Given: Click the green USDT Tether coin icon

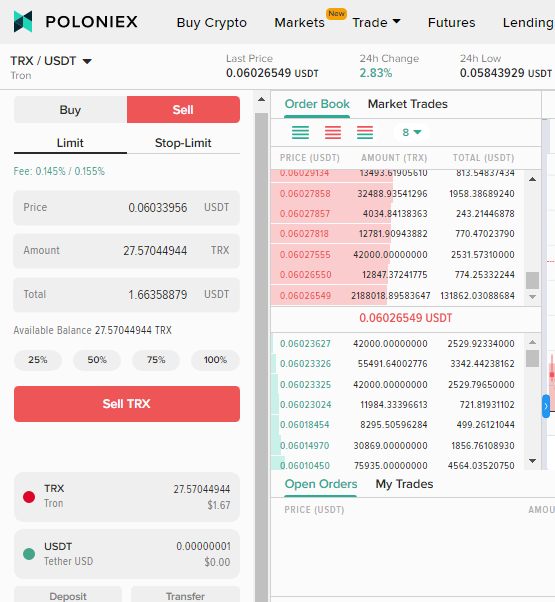Looking at the screenshot, I should tap(29, 554).
